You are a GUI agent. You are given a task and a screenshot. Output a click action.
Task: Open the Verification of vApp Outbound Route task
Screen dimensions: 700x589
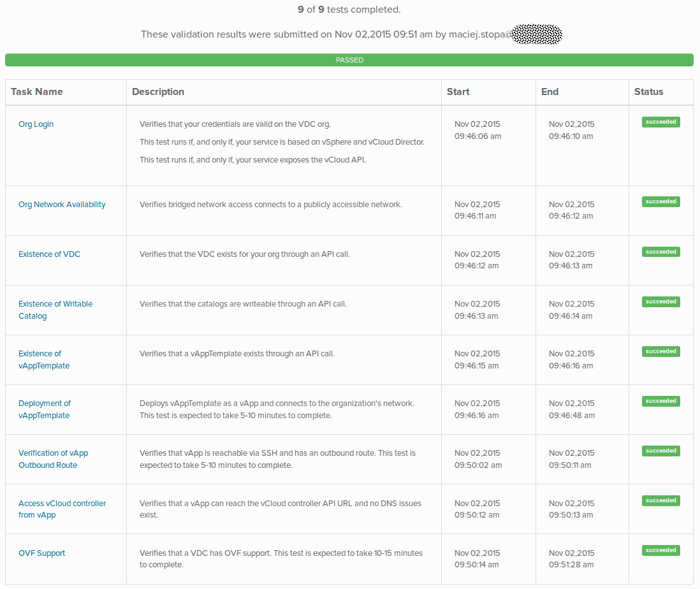53,459
